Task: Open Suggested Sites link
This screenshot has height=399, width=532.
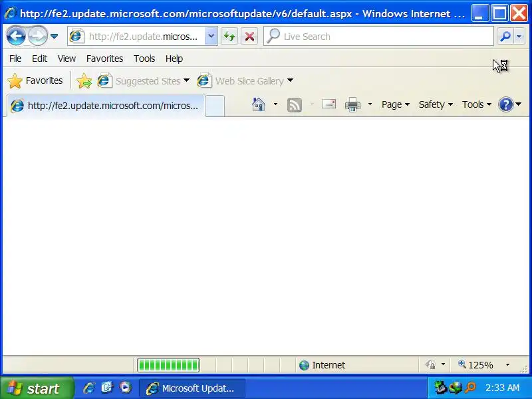Action: point(143,81)
